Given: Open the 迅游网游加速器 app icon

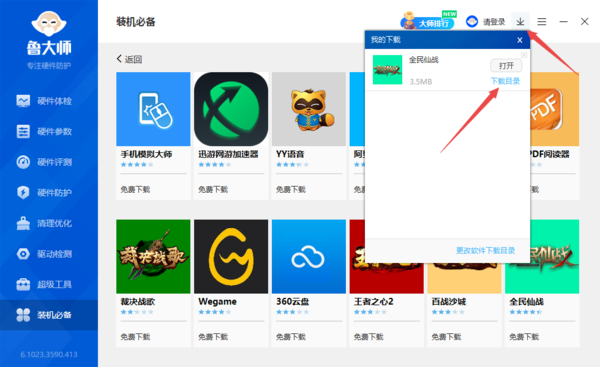Looking at the screenshot, I should [x=231, y=109].
